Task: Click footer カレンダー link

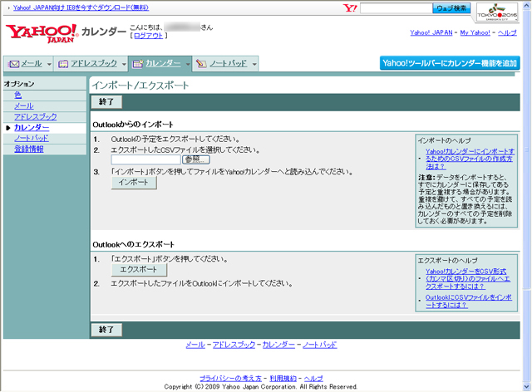Action: click(x=278, y=345)
